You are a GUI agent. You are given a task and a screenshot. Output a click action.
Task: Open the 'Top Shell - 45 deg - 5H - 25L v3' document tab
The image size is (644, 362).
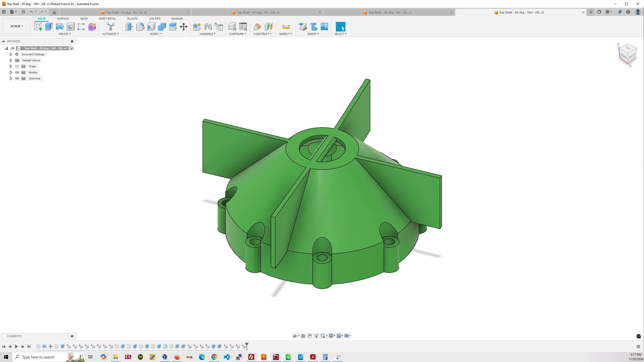tap(389, 12)
